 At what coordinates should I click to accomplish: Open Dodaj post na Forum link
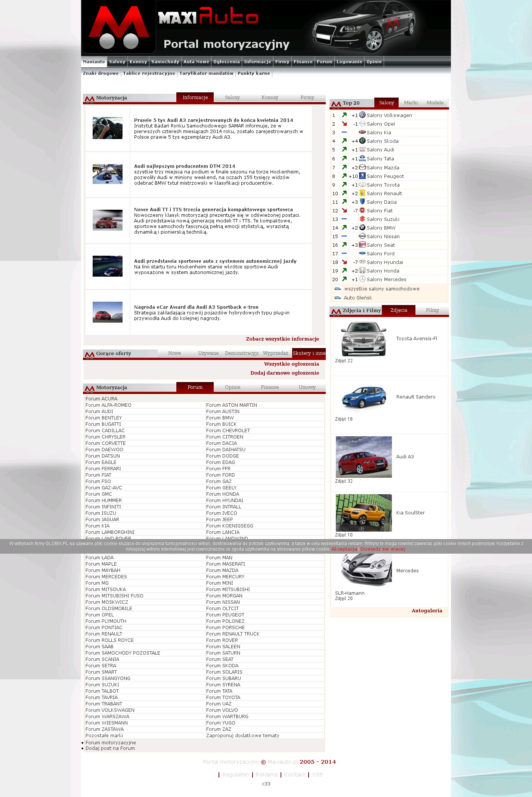(x=110, y=748)
